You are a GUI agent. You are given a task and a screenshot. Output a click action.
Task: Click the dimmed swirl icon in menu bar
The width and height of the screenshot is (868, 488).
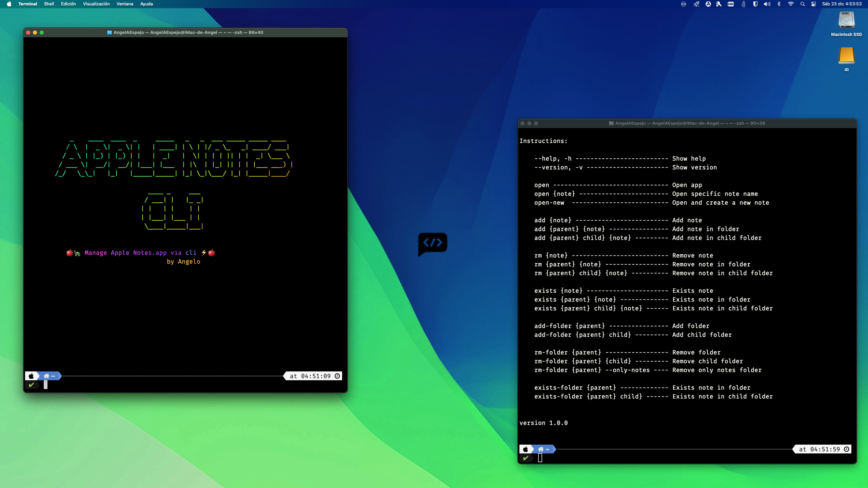click(x=744, y=4)
